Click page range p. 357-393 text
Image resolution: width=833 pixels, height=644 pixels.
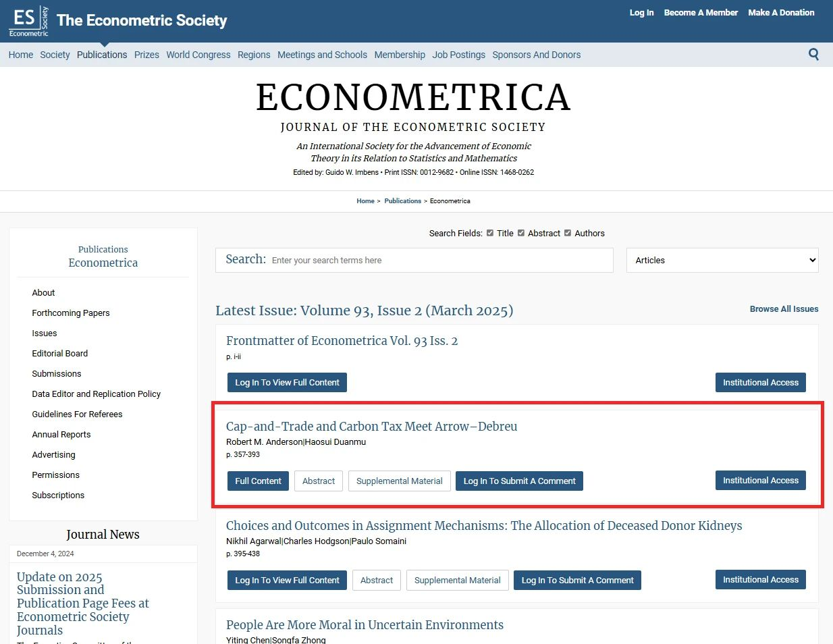click(x=243, y=455)
